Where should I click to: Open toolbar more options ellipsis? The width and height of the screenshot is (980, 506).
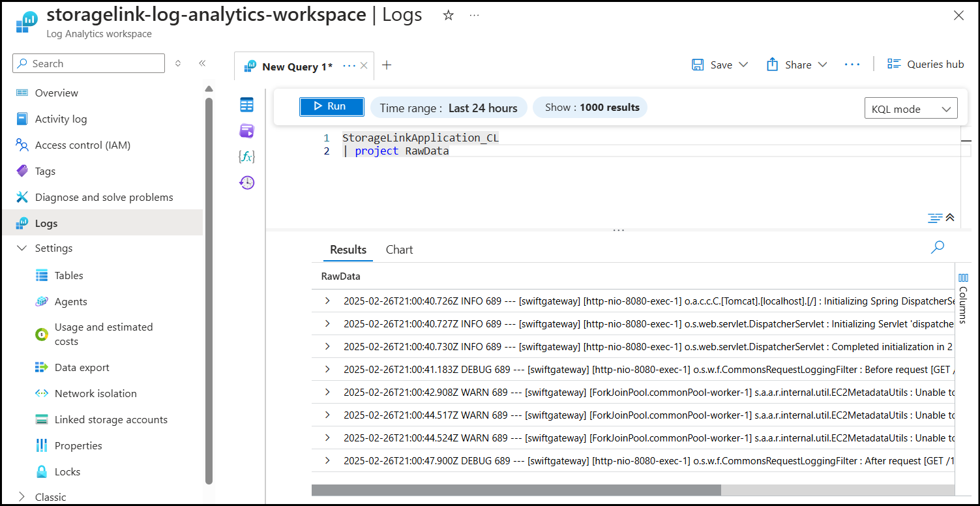click(852, 65)
